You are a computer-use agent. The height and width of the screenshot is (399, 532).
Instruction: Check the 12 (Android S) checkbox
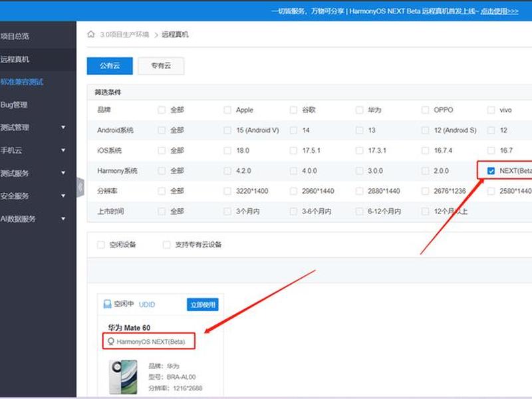[425, 130]
